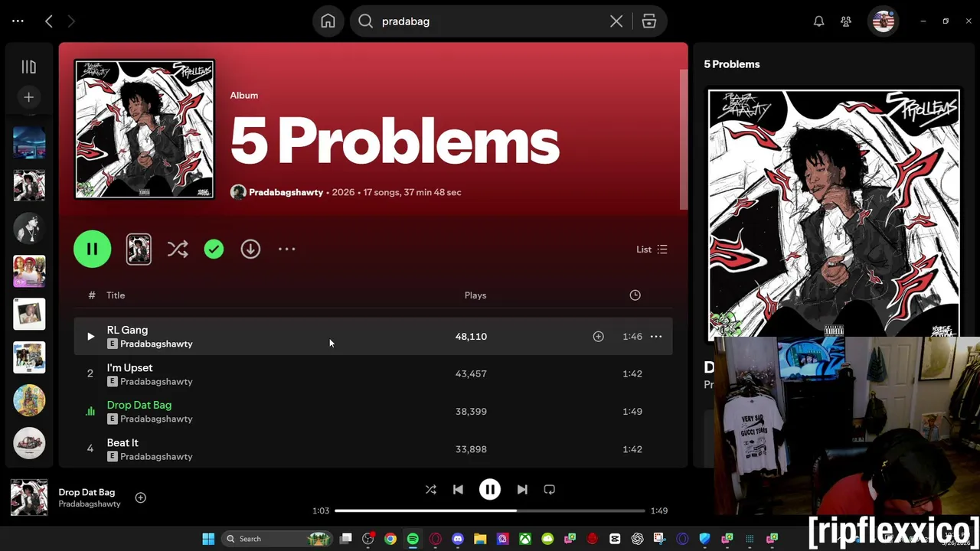Viewport: 980px width, 551px height.
Task: Open Discord from the taskbar
Action: point(458,539)
